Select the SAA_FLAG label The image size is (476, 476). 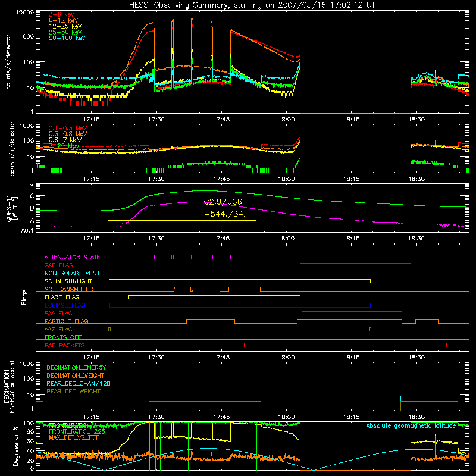pyautogui.click(x=58, y=313)
